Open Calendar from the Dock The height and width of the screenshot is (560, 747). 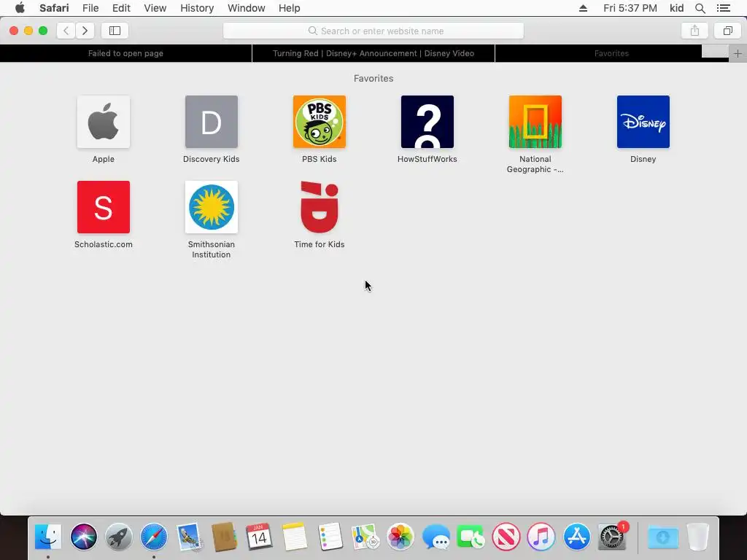[259, 537]
